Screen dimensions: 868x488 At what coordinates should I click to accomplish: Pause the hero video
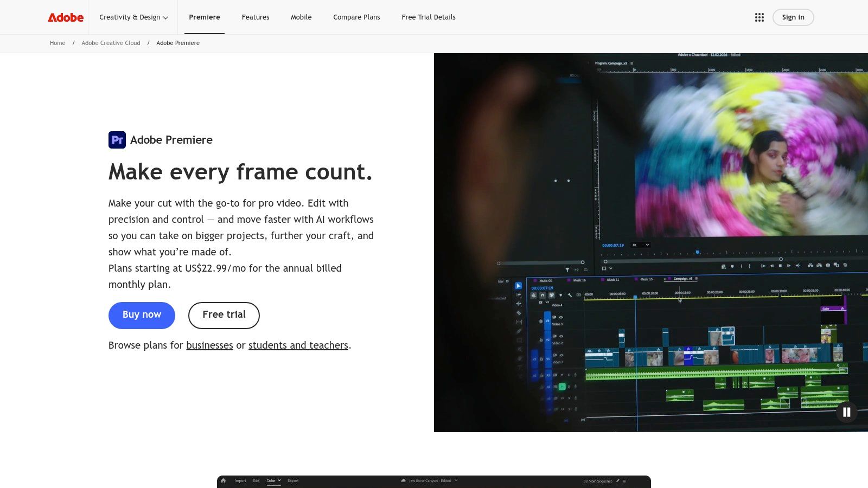tap(846, 412)
